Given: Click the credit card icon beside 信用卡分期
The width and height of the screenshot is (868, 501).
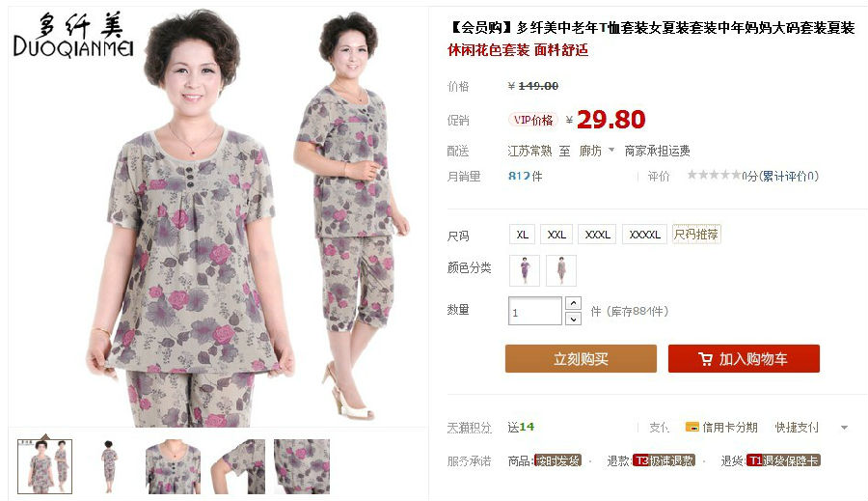Looking at the screenshot, I should pyautogui.click(x=692, y=427).
